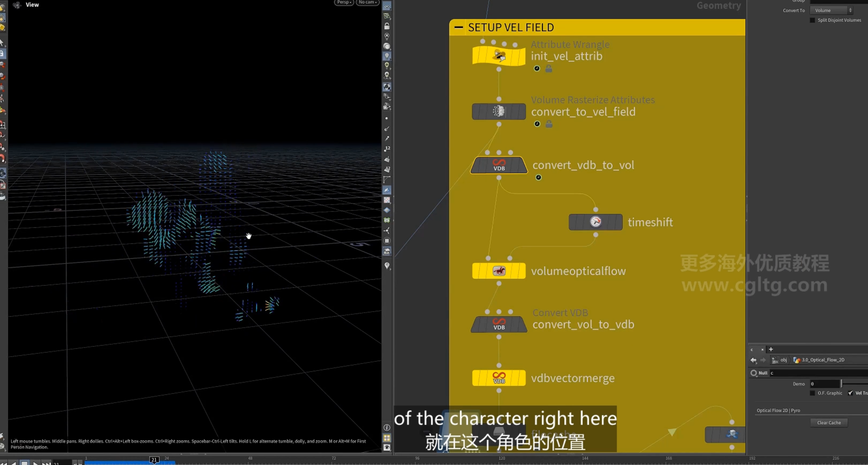
Task: Click the Clear Cache button
Action: 829,422
